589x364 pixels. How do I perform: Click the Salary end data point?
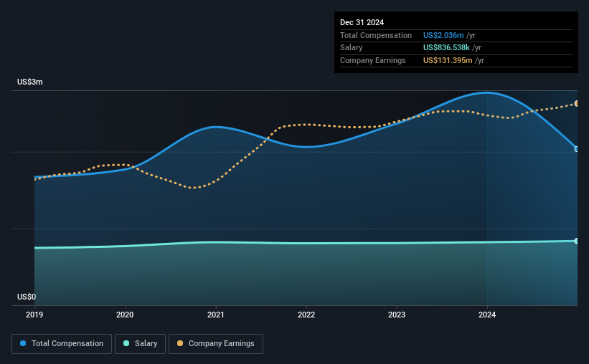point(577,241)
